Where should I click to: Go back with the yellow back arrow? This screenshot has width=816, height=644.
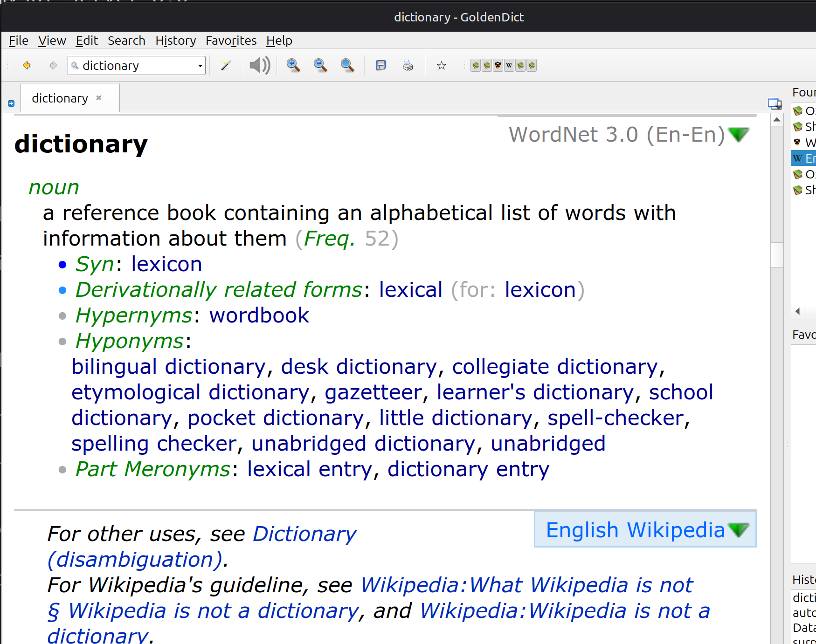coord(27,65)
